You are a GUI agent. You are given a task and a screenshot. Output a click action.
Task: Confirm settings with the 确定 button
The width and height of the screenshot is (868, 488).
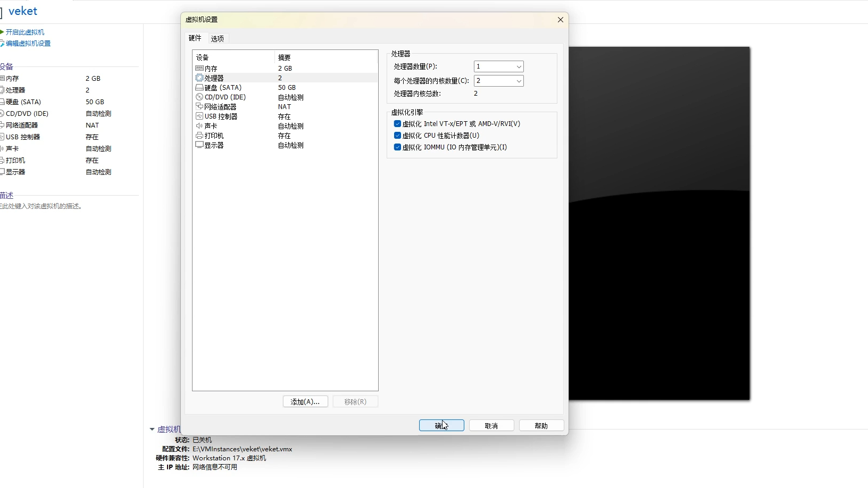[441, 425]
